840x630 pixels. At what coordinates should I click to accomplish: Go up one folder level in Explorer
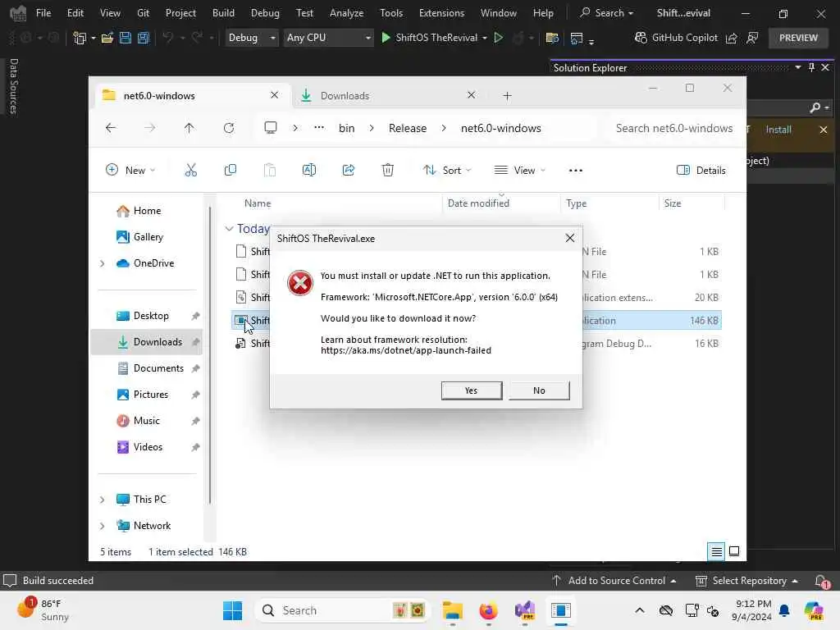pos(189,127)
